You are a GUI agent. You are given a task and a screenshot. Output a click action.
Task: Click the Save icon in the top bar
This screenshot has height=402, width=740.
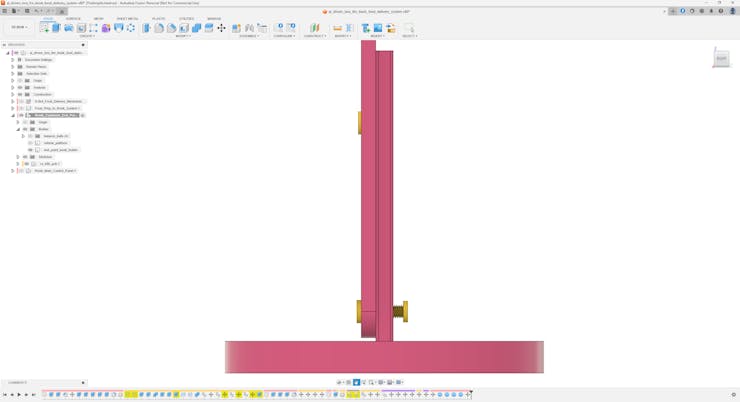[x=27, y=11]
